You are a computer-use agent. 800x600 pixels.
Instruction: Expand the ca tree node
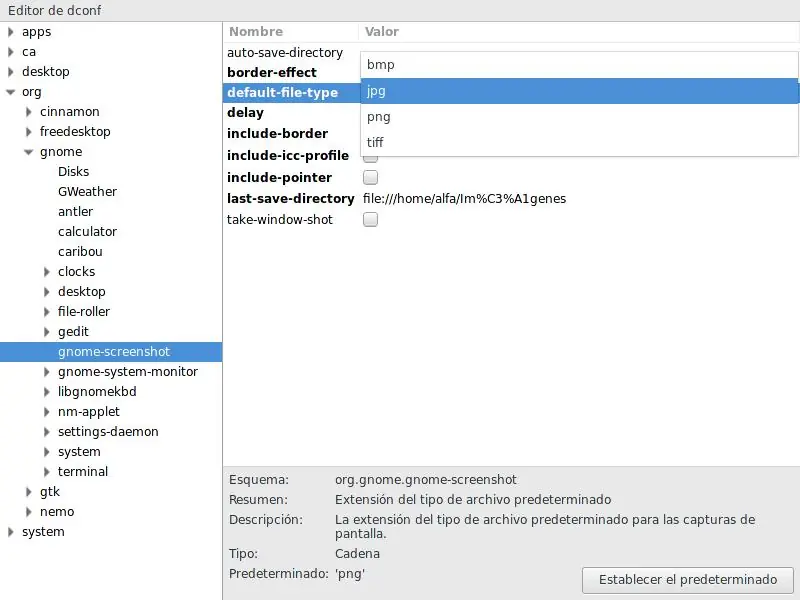(11, 52)
